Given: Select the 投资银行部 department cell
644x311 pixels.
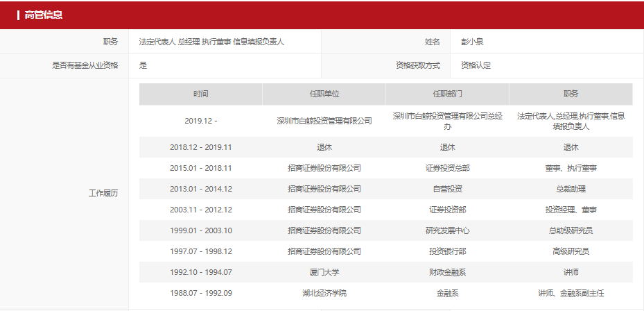Looking at the screenshot, I should click(x=448, y=251).
